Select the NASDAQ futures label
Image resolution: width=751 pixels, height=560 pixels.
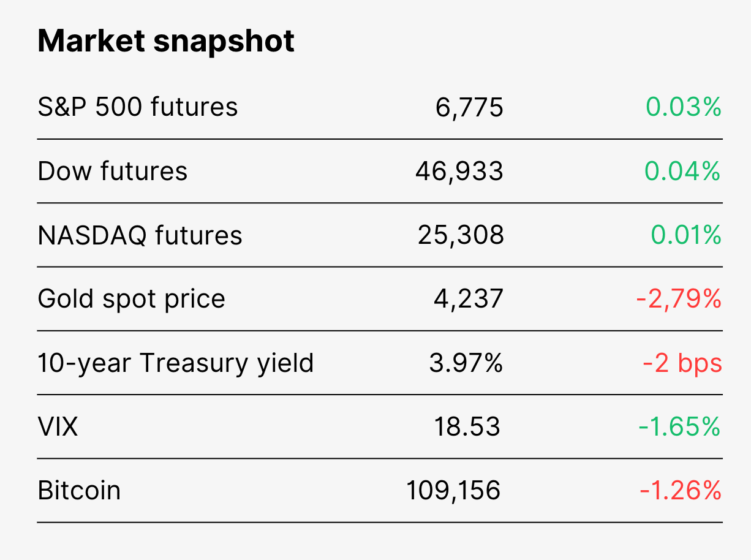(x=140, y=235)
